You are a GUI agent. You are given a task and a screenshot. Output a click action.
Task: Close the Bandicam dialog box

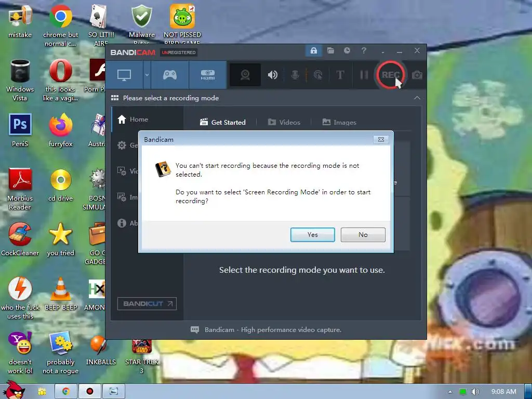click(x=381, y=139)
